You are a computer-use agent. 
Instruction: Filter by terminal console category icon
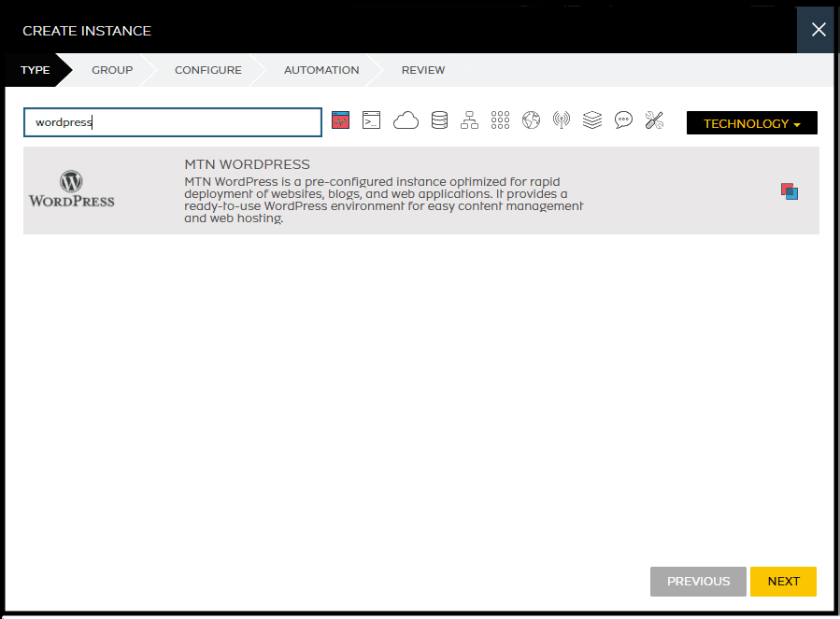point(371,120)
